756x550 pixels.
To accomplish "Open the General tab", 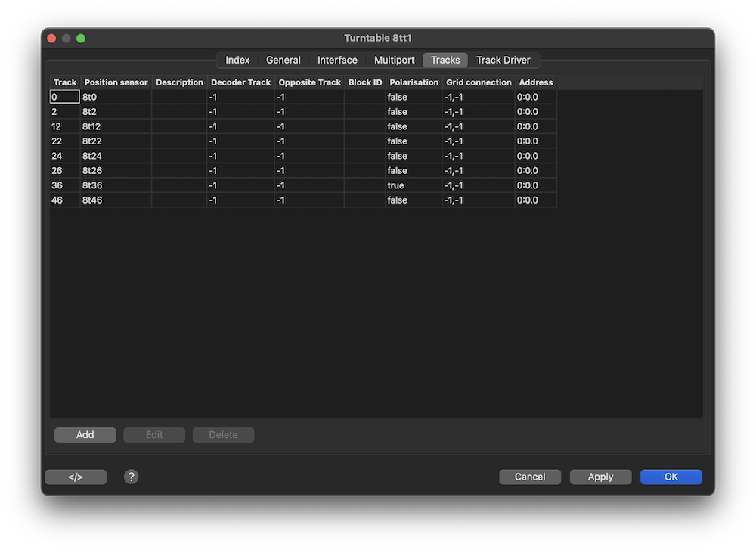I will [283, 60].
